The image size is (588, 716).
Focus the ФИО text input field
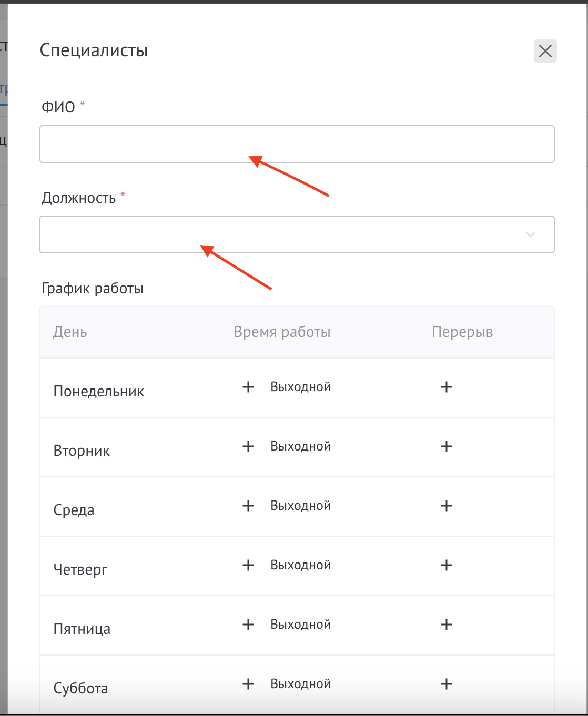tap(297, 144)
